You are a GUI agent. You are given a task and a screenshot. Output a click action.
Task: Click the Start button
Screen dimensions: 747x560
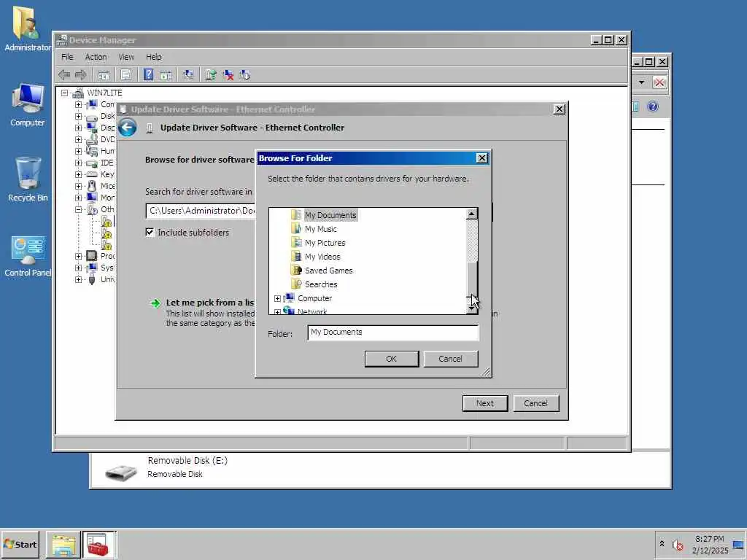(20, 545)
